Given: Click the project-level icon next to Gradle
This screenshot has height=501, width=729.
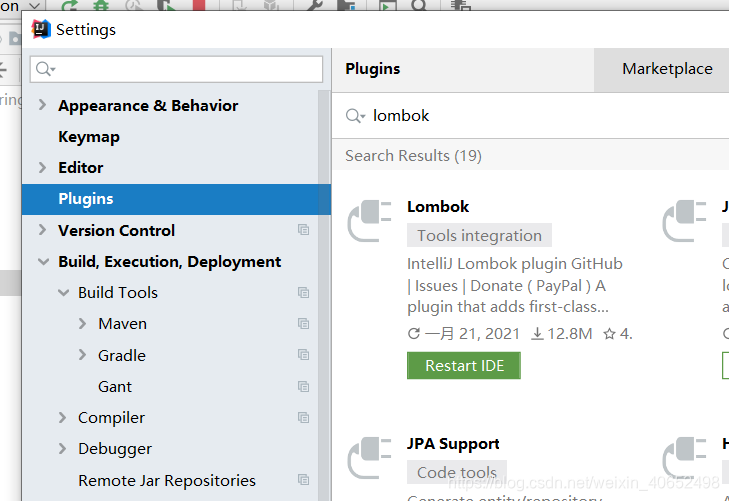Looking at the screenshot, I should click(x=304, y=355).
